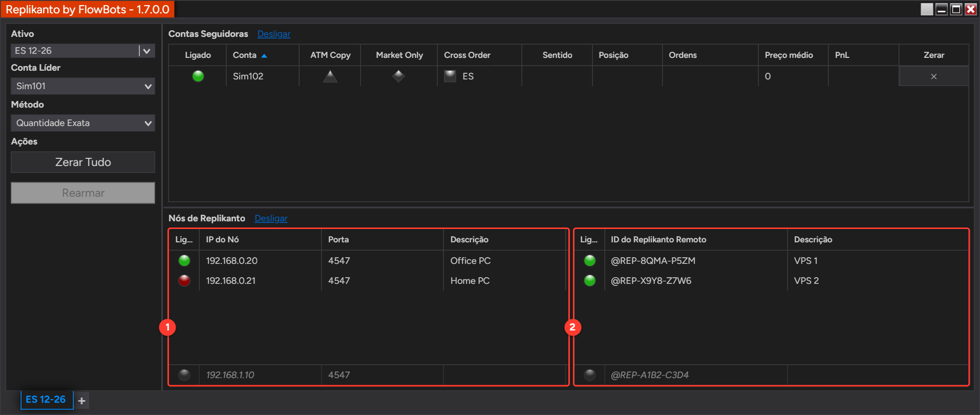Select the 192.168.0.21 IP cell
The width and height of the screenshot is (980, 415).
(x=260, y=281)
